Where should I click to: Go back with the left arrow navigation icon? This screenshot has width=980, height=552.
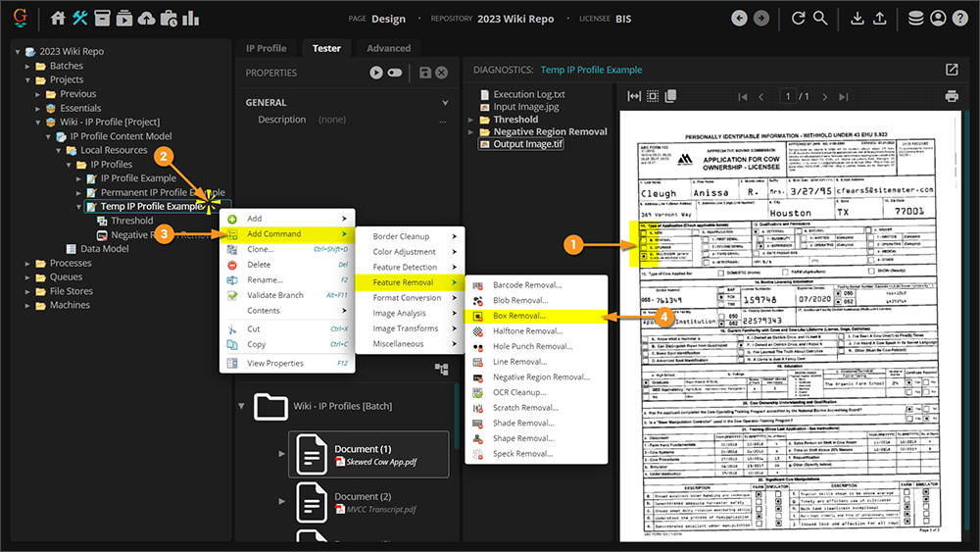coord(739,18)
